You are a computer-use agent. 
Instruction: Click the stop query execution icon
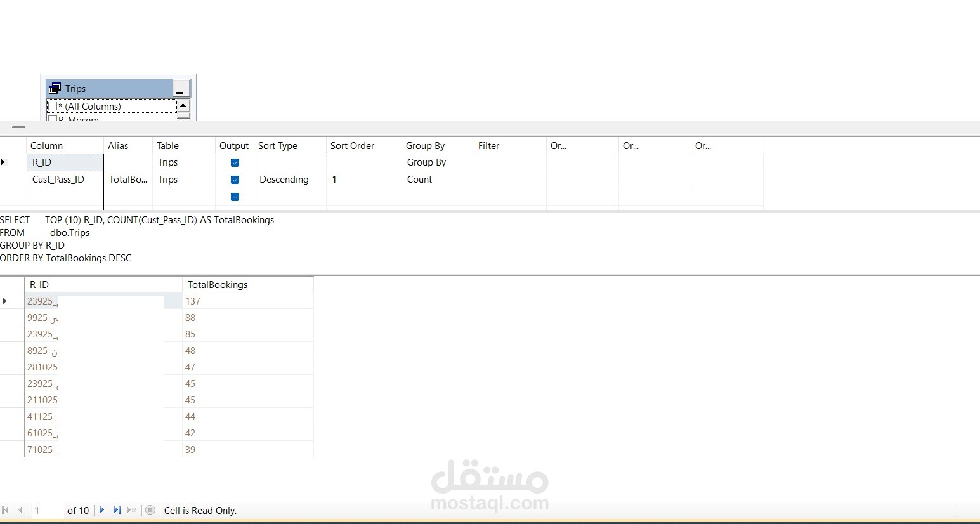(x=150, y=510)
